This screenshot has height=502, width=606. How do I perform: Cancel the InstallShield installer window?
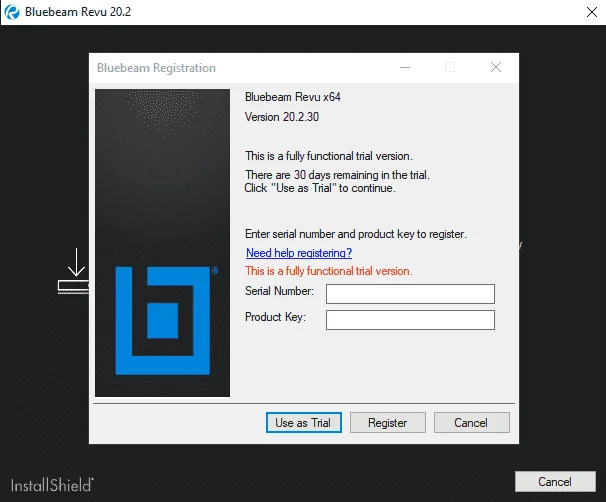coord(555,482)
